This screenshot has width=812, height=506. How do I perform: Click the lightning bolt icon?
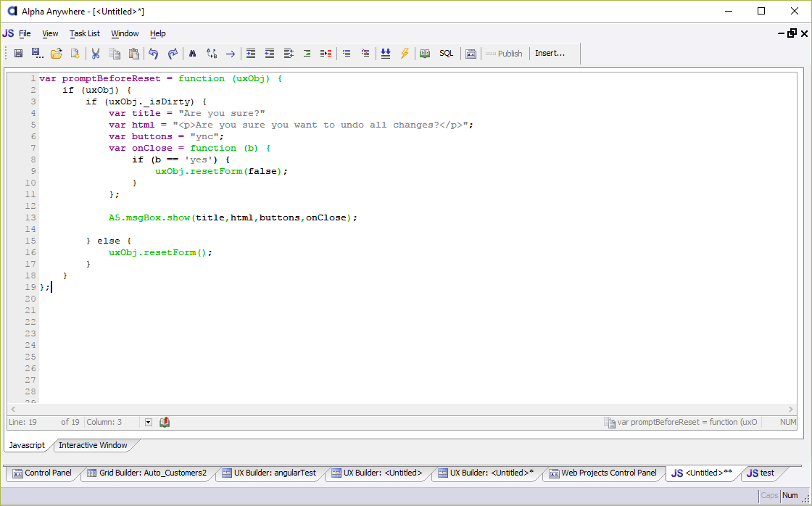pyautogui.click(x=405, y=54)
